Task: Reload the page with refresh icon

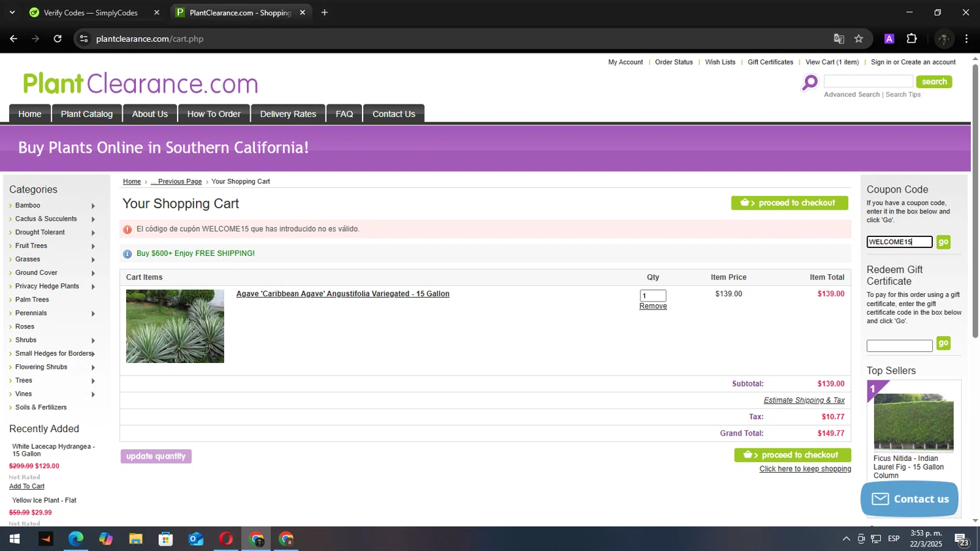Action: point(57,39)
